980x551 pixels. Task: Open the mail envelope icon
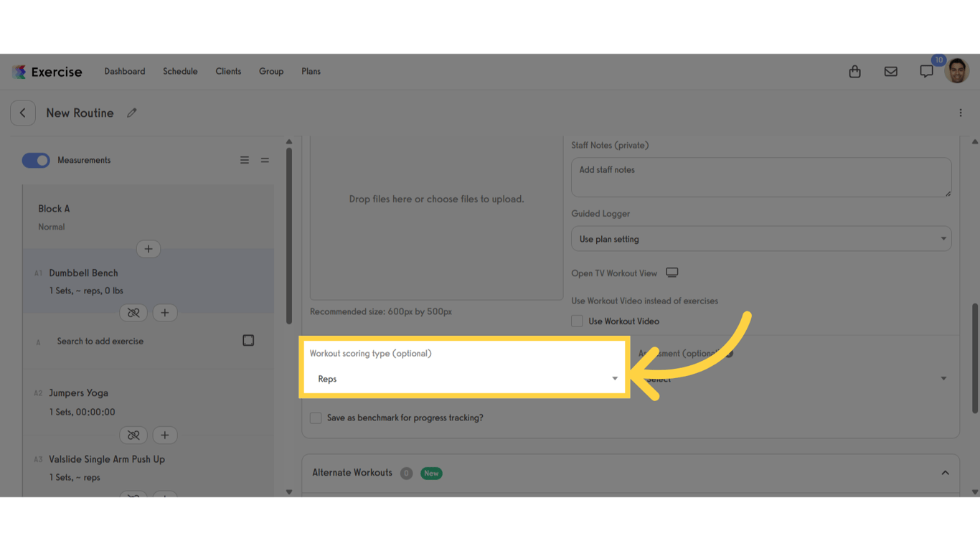point(890,71)
